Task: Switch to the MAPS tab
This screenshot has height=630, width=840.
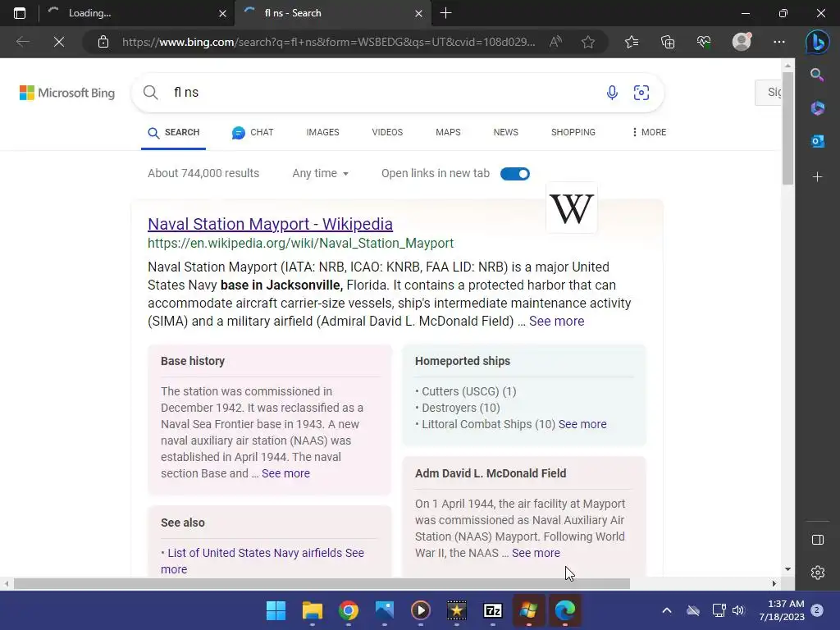Action: [448, 132]
